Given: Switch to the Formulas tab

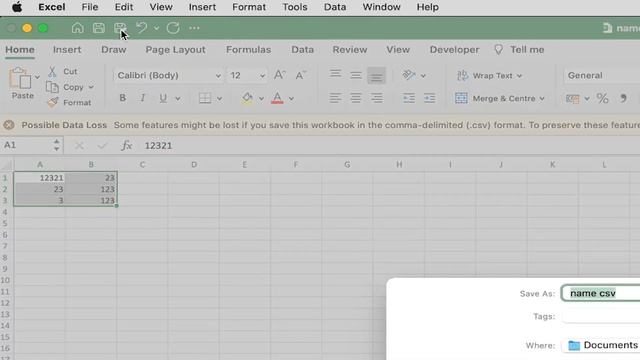Looking at the screenshot, I should click(249, 50).
